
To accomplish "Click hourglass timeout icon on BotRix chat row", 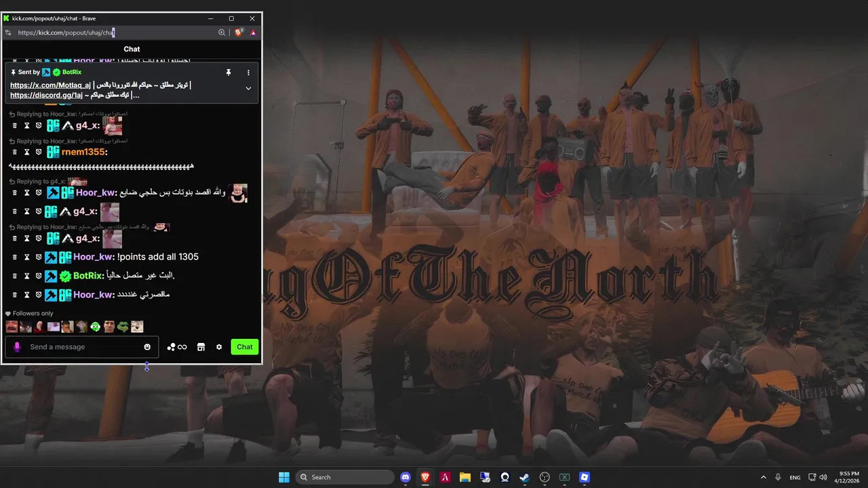I will coord(27,277).
